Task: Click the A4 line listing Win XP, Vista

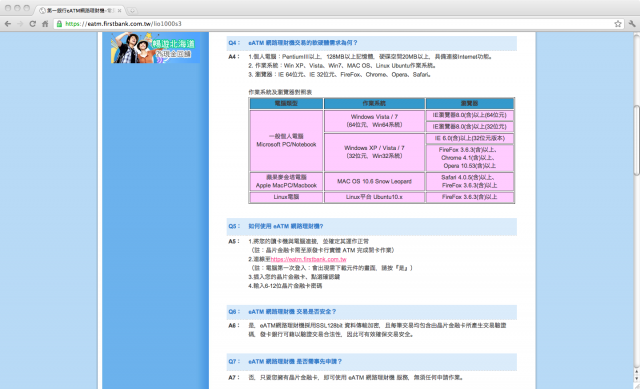Action: click(x=342, y=65)
